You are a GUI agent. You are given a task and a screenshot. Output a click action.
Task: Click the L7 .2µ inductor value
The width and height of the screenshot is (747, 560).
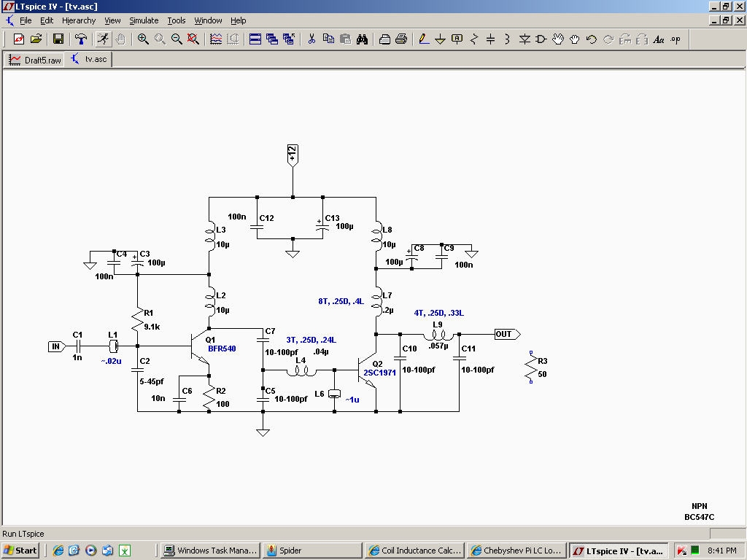[x=388, y=311]
